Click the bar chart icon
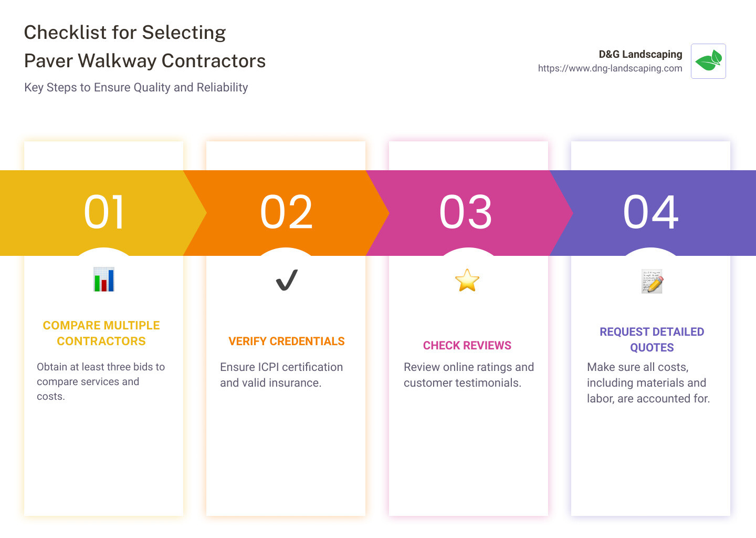The image size is (756, 538). point(103,280)
